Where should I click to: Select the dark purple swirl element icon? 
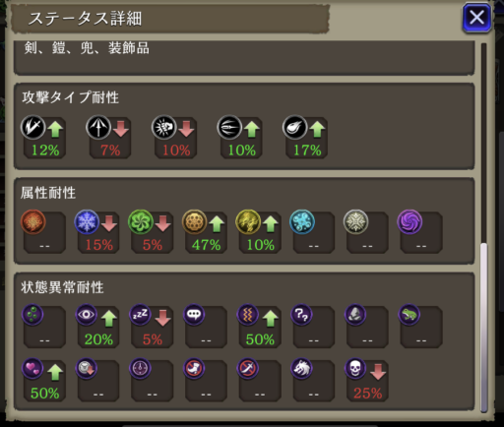(x=409, y=222)
